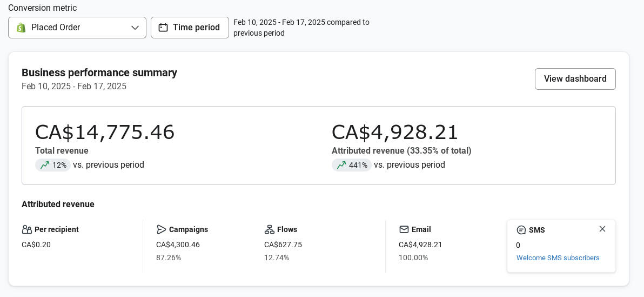Open the Placed Order conversion metric dropdown

point(77,28)
